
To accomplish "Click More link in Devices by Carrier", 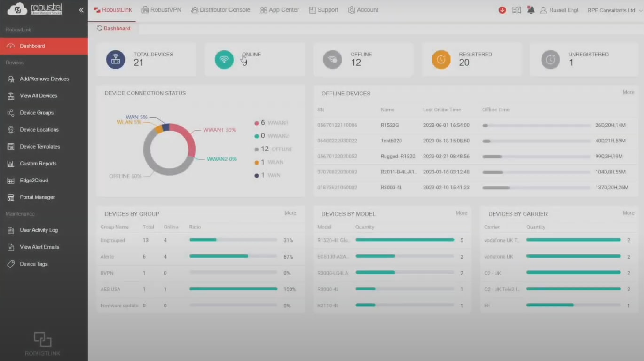I will [x=628, y=213].
